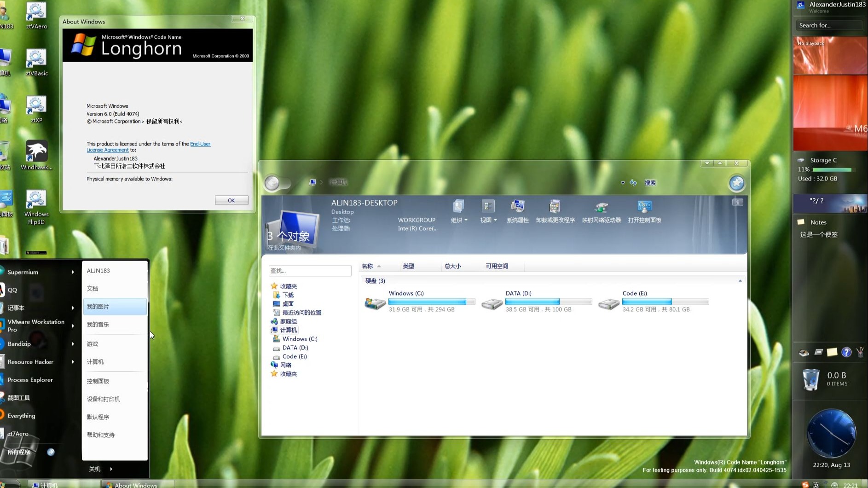Expand Supermium submenu arrow
This screenshot has height=488, width=868.
(73, 272)
